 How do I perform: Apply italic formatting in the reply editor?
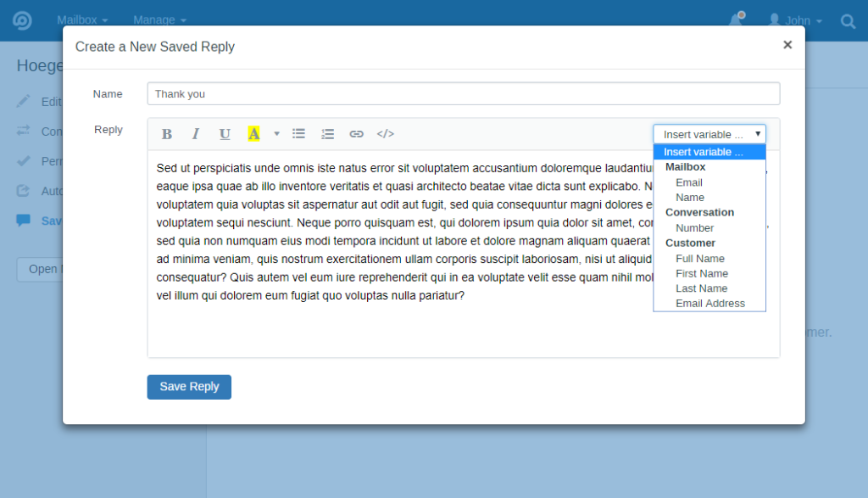(x=196, y=133)
